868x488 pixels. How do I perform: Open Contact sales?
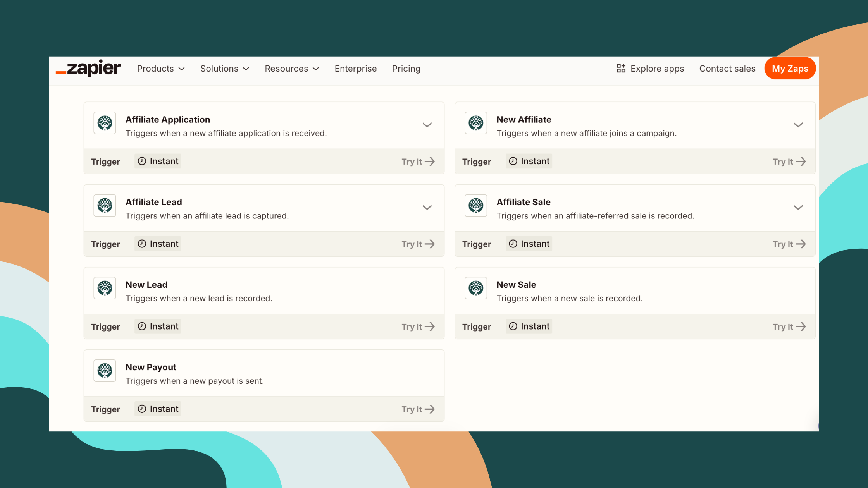click(x=727, y=69)
